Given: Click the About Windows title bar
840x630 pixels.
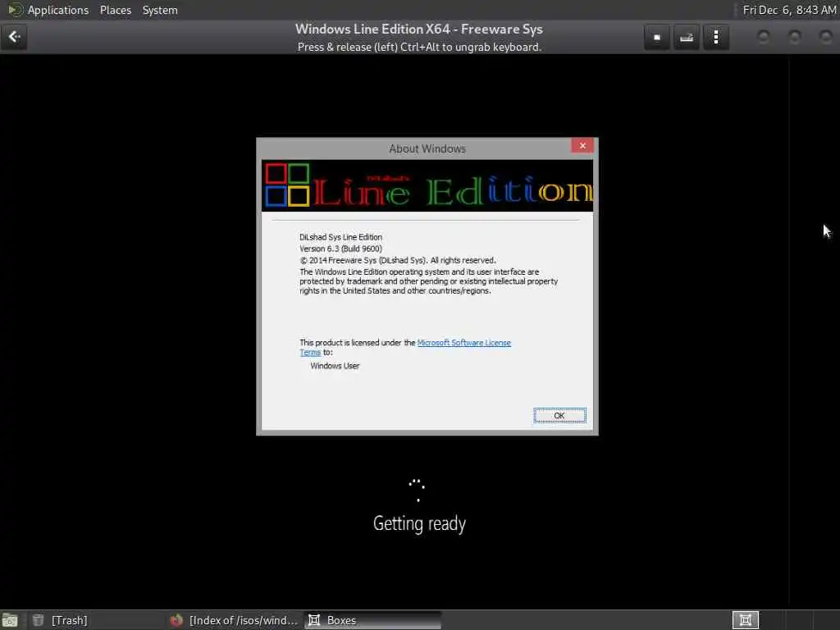Looking at the screenshot, I should tap(427, 149).
